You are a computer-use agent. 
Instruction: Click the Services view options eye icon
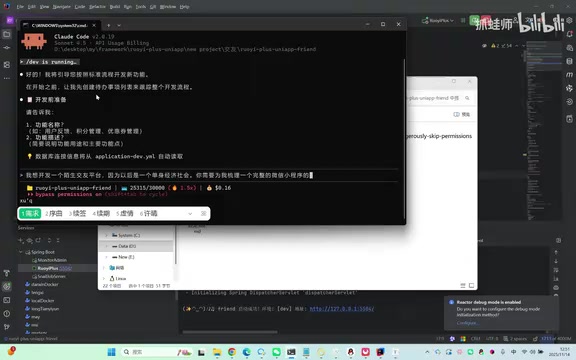pyautogui.click(x=30, y=240)
